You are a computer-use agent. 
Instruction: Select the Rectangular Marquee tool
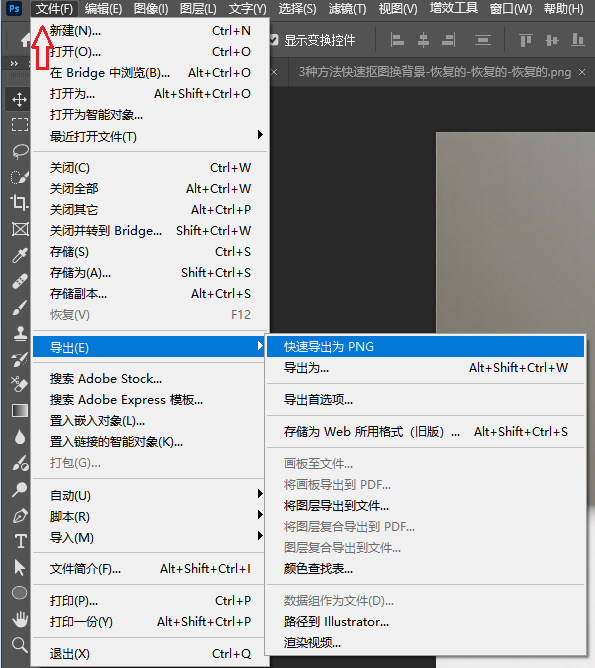[20, 125]
